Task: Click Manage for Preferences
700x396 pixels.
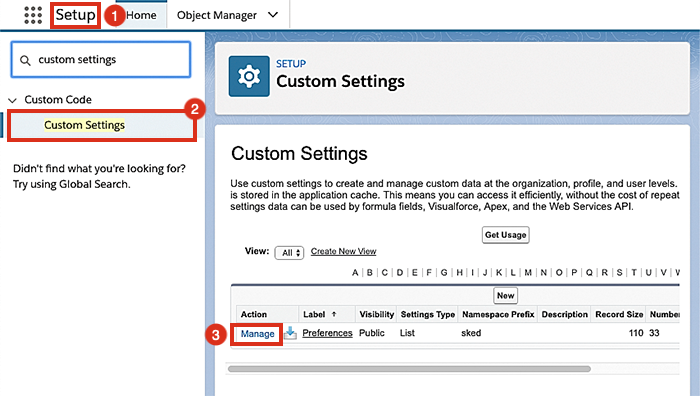Action: (x=257, y=334)
